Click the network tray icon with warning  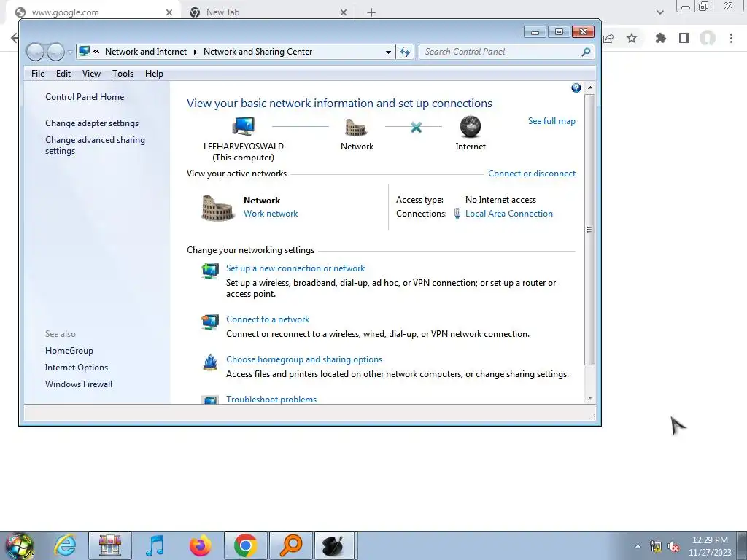[656, 547]
